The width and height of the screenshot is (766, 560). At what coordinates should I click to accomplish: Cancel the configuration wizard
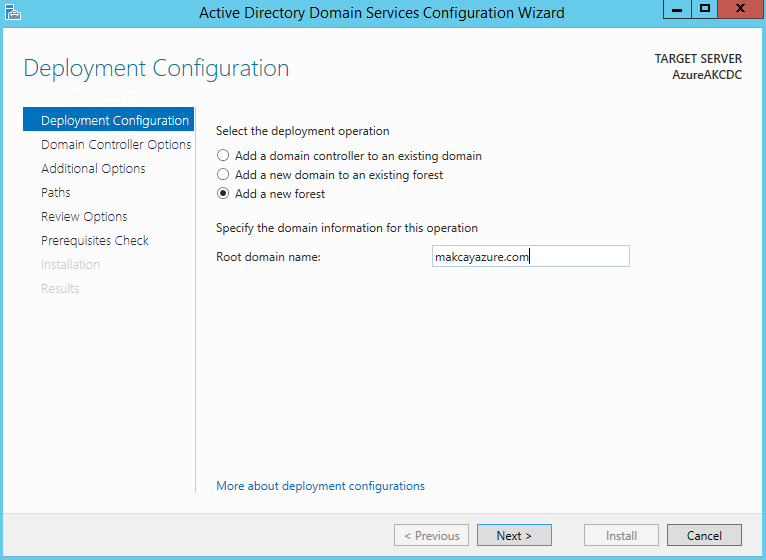tap(704, 535)
